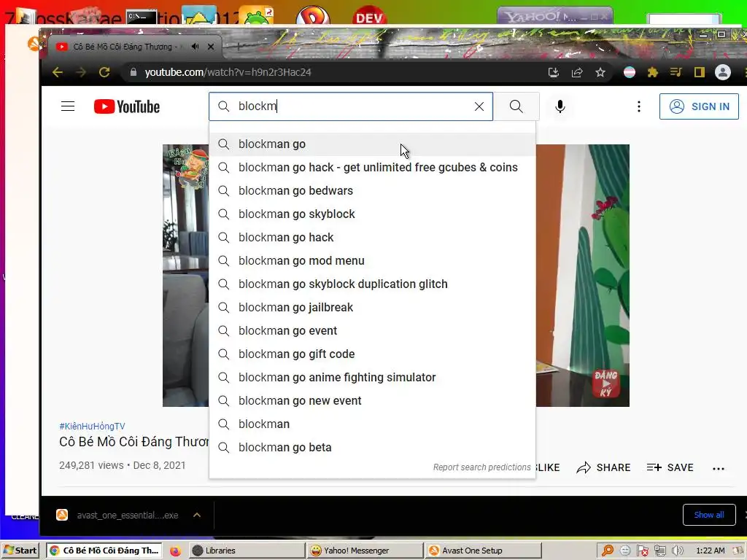Show all downloads in the download bar
Screen dimensions: 747x560
[x=709, y=515]
